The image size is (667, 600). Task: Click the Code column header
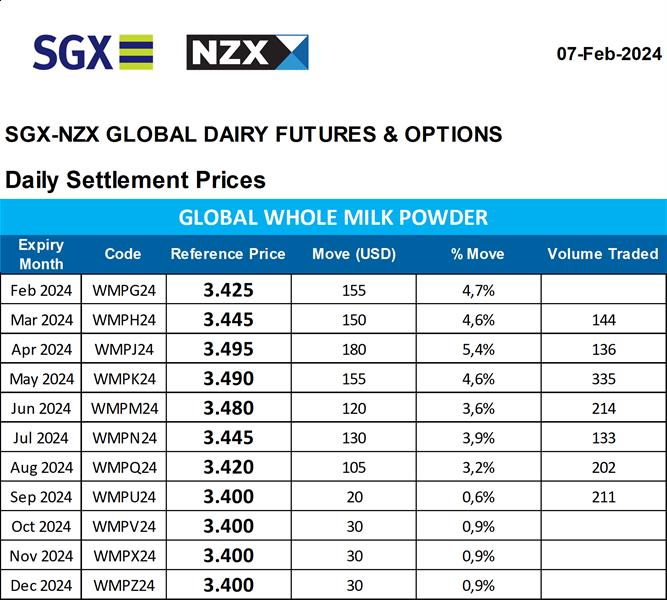123,254
